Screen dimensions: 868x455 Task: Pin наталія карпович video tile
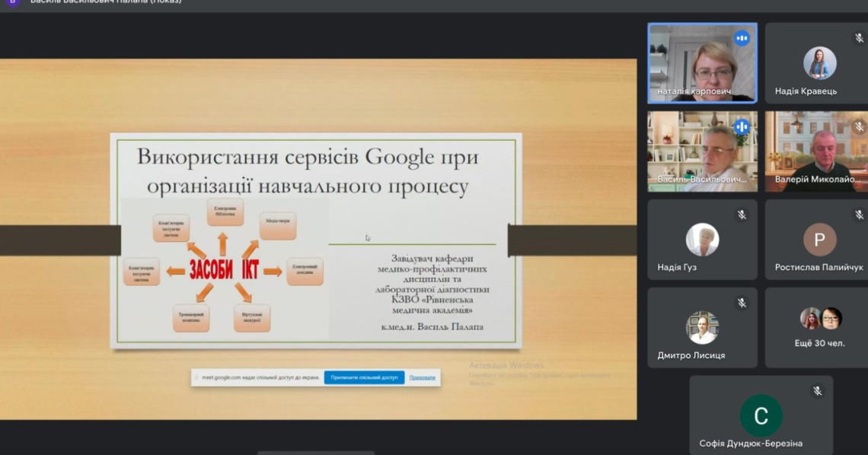703,63
